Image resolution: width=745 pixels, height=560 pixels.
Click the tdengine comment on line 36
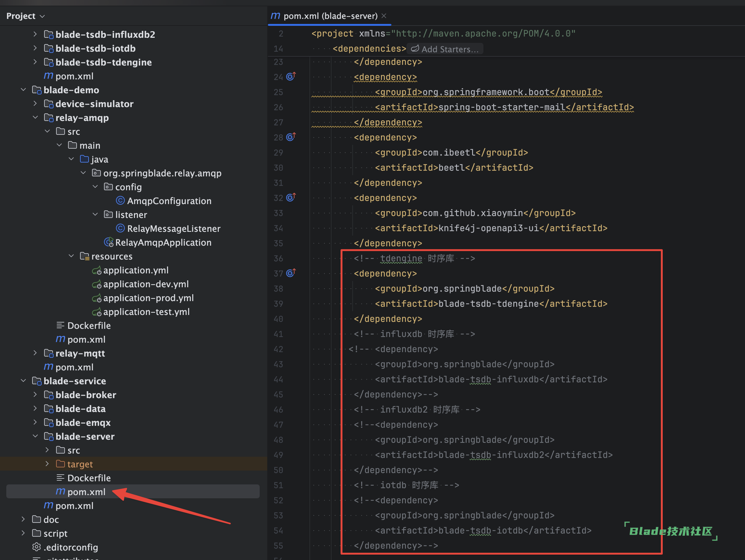[x=414, y=258]
